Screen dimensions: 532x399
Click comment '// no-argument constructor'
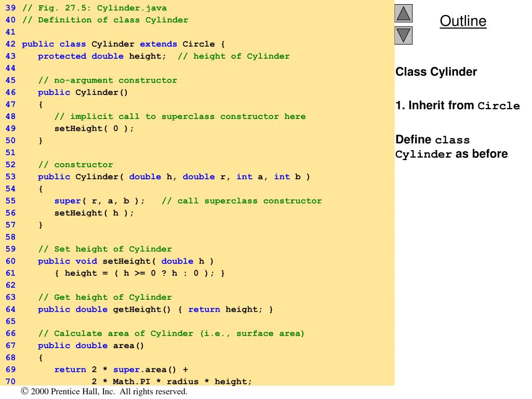pyautogui.click(x=108, y=81)
